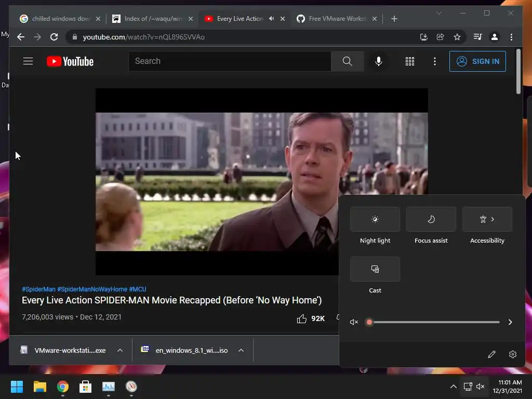532x399 pixels.
Task: Click the address bar URL
Action: tap(143, 37)
